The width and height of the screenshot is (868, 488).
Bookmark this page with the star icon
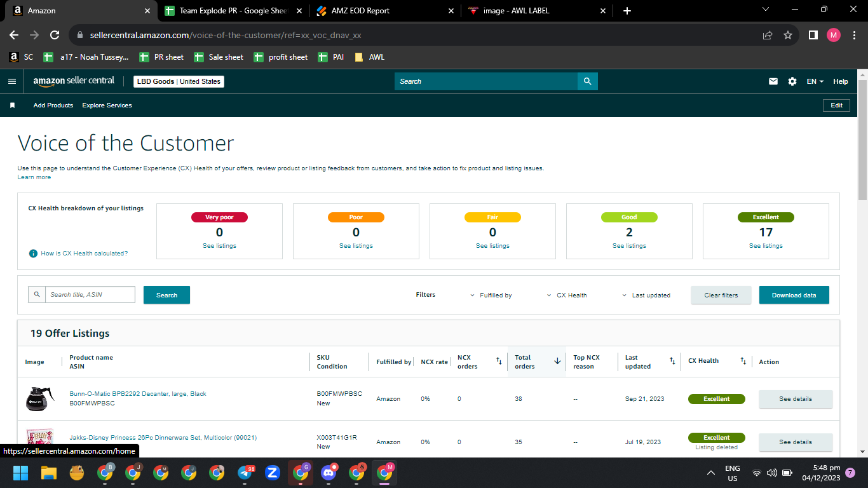788,35
